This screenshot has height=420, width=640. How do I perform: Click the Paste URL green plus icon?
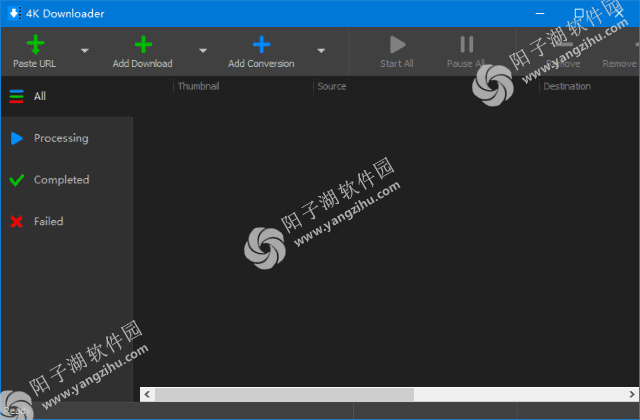pos(36,44)
